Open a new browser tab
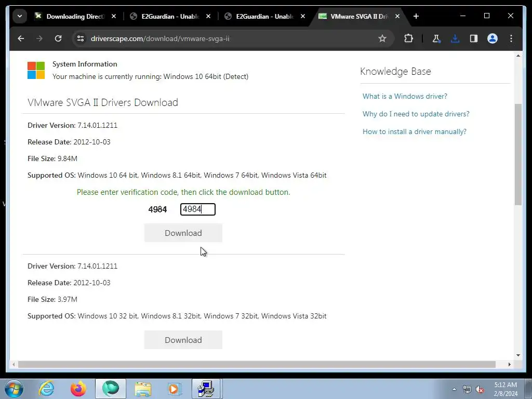 pos(416,16)
